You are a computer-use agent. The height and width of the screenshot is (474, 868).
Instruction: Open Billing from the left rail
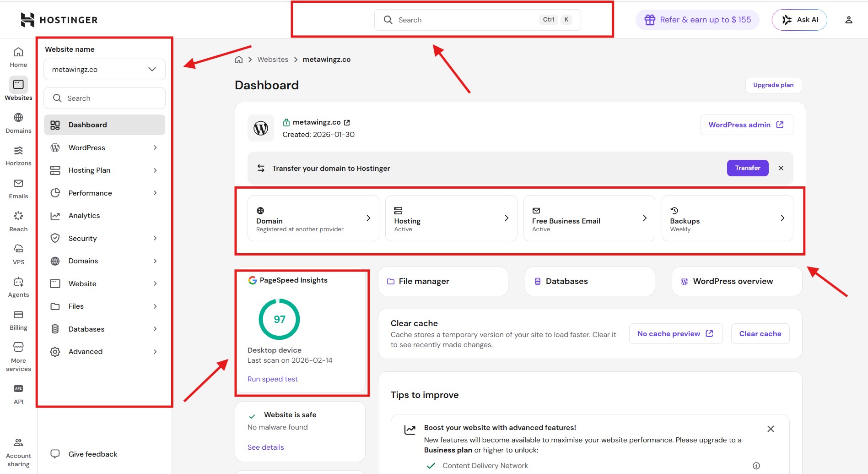click(x=18, y=320)
